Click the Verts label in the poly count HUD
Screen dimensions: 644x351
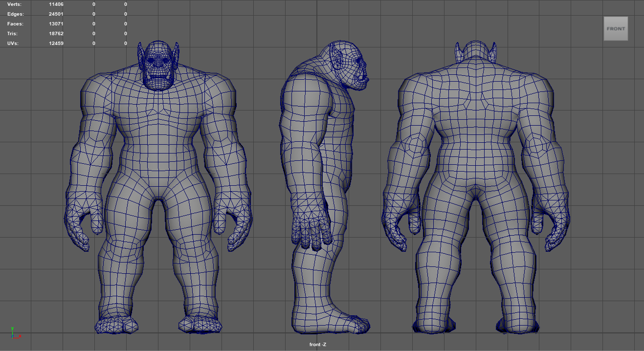coord(14,4)
